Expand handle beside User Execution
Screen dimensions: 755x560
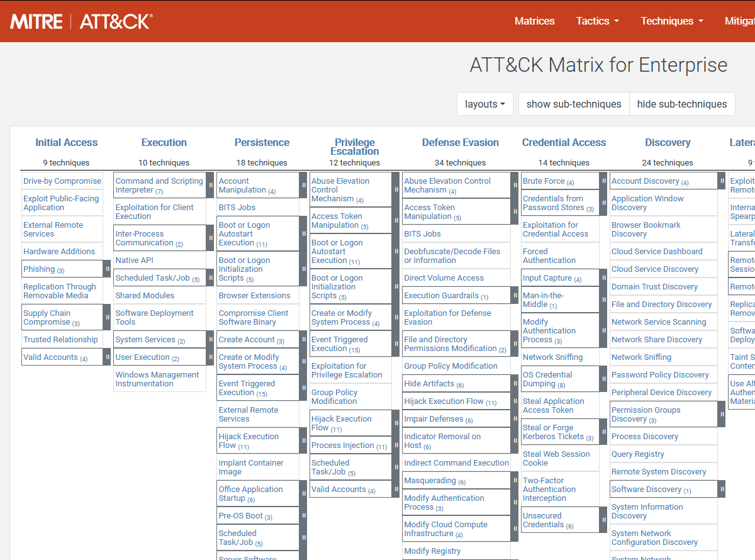(x=210, y=357)
